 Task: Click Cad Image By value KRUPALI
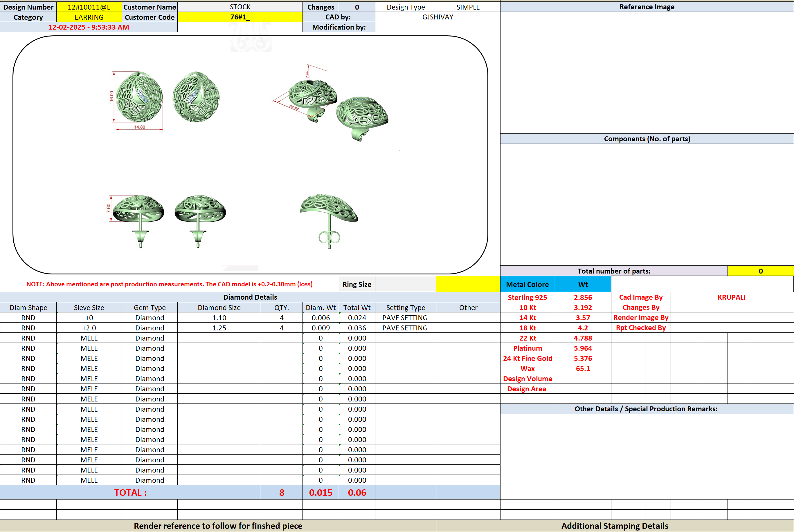click(x=732, y=297)
